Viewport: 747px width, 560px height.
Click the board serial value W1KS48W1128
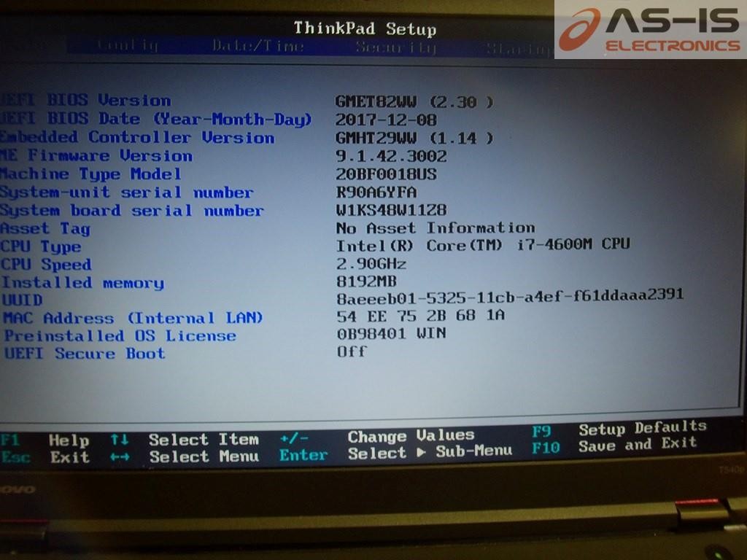(391, 209)
